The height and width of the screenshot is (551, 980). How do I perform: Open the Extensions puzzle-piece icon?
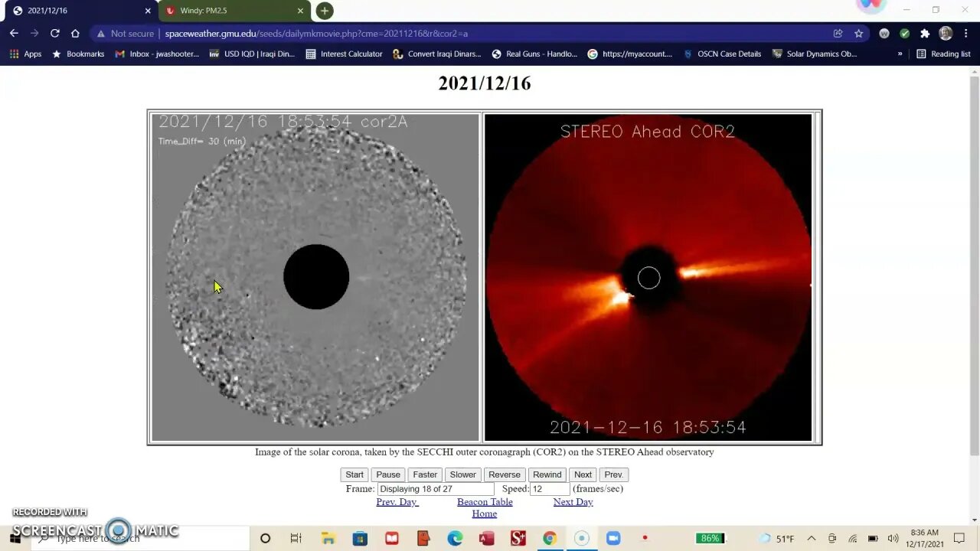[x=925, y=34]
